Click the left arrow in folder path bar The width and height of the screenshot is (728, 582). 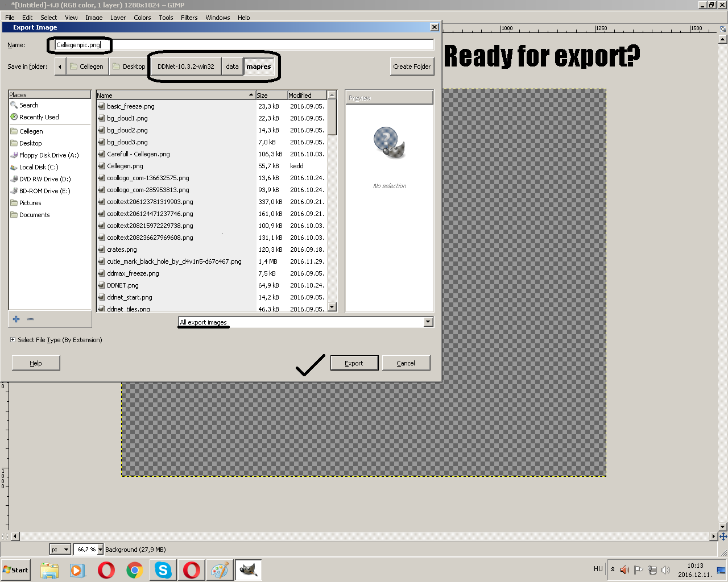pos(60,66)
